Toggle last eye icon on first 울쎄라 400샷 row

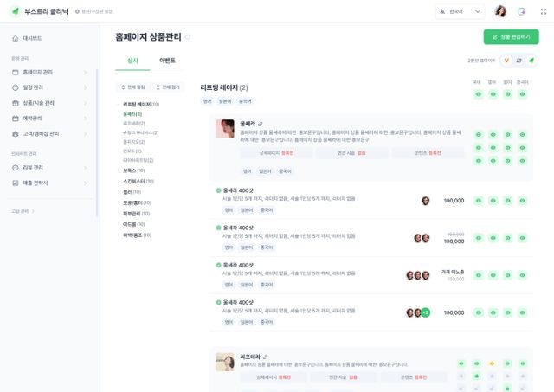pyautogui.click(x=522, y=201)
